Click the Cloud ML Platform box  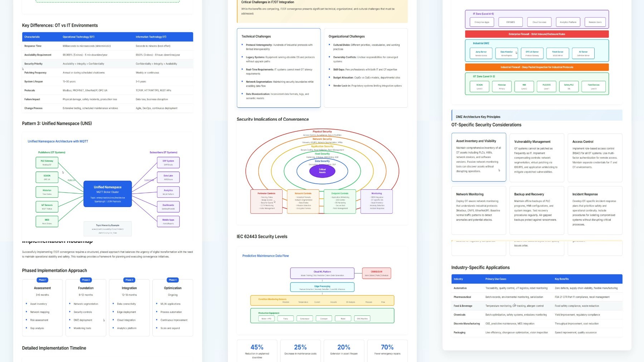(x=322, y=273)
